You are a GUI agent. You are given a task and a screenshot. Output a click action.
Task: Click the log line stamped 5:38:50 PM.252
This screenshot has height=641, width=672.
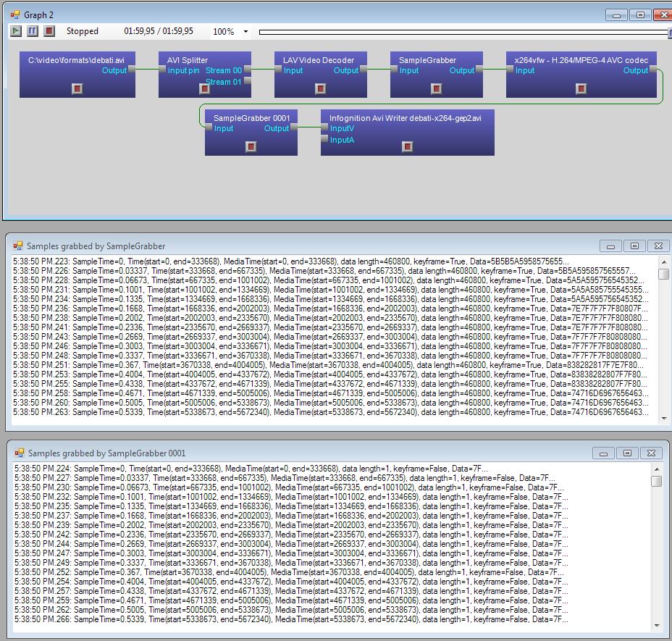[289, 572]
